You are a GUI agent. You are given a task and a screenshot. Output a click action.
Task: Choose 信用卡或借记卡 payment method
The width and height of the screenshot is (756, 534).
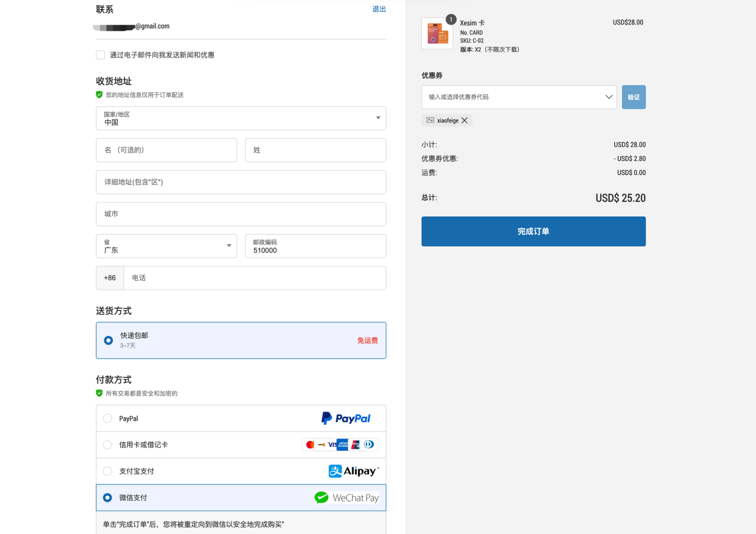[x=108, y=445]
